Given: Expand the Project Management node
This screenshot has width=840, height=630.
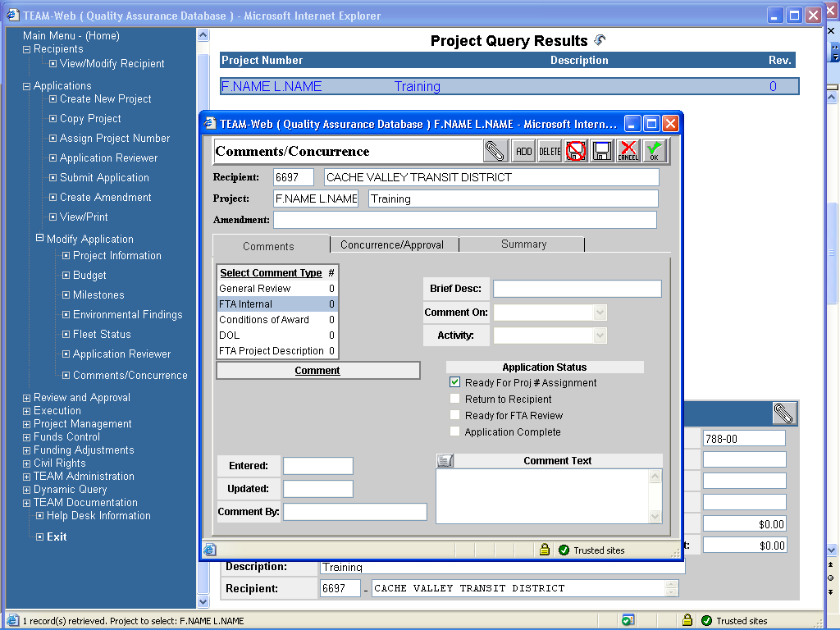Looking at the screenshot, I should [26, 424].
